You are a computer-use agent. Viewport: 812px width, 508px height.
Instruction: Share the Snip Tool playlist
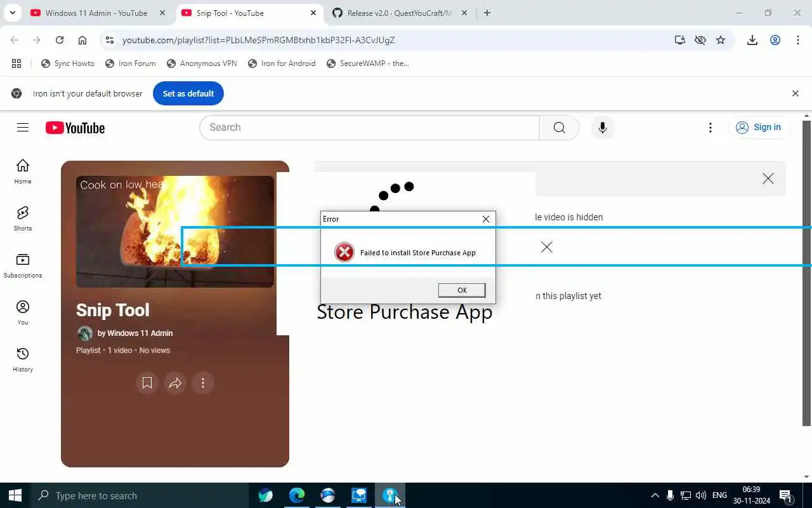(175, 383)
